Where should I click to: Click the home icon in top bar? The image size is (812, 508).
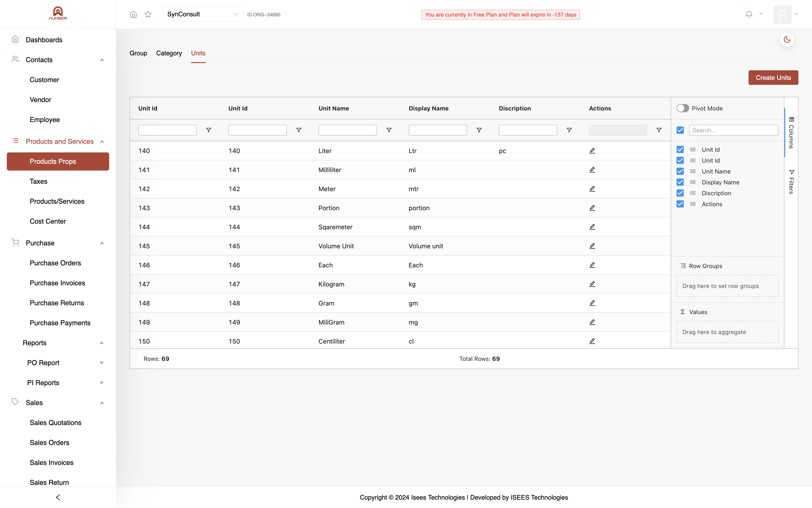(133, 15)
